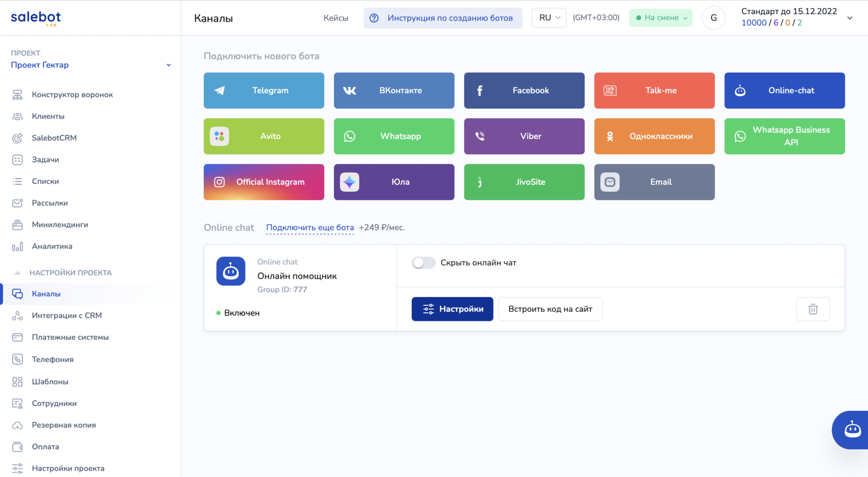Connect the Юла channel
Viewport: 868px width, 477px height.
pyautogui.click(x=394, y=182)
